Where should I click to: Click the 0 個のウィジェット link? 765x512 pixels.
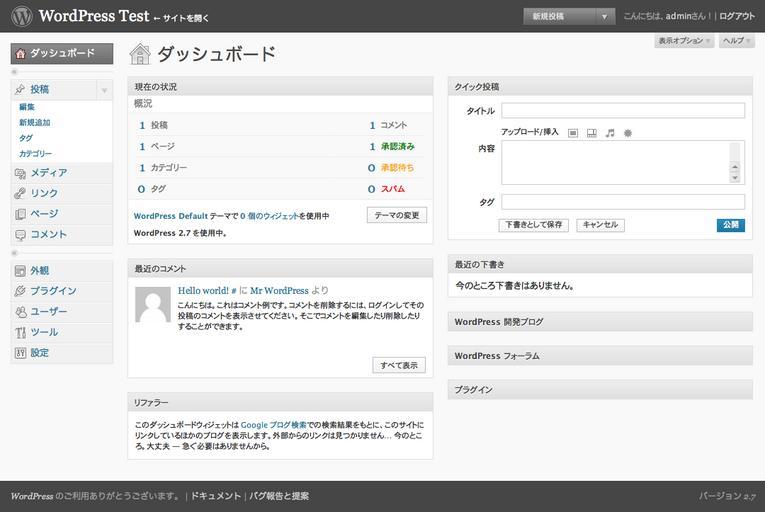pos(269,216)
